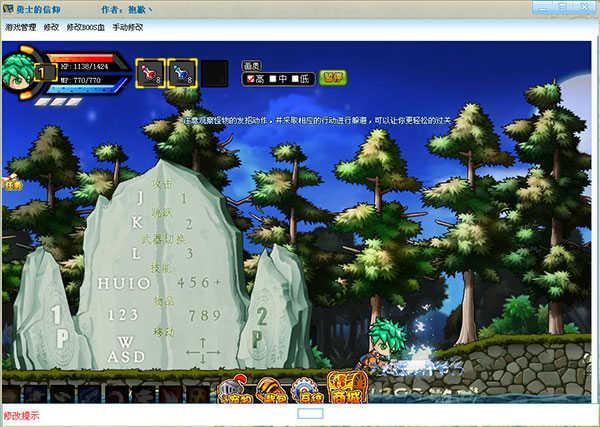The width and height of the screenshot is (600, 427).
Task: Open the 修改BOOS血 menu
Action: point(85,28)
